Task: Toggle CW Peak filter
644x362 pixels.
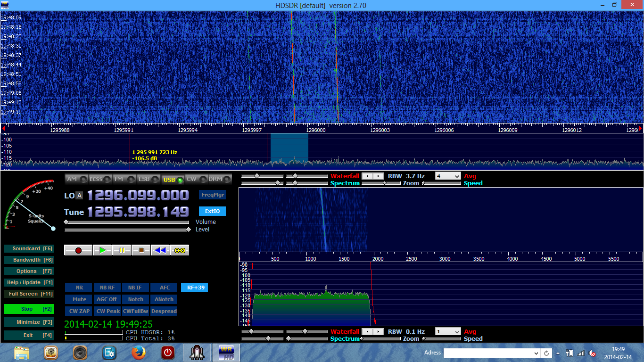Action: click(107, 311)
